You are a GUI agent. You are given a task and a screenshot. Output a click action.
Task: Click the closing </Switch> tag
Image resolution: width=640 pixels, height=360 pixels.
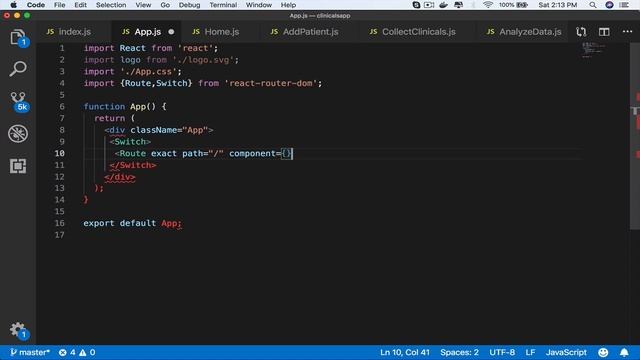click(133, 165)
